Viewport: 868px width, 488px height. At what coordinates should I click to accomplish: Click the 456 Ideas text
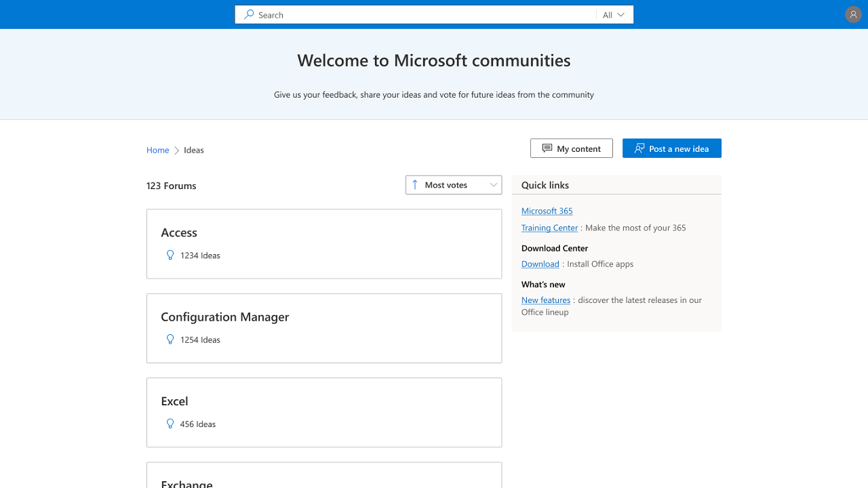[x=198, y=424]
